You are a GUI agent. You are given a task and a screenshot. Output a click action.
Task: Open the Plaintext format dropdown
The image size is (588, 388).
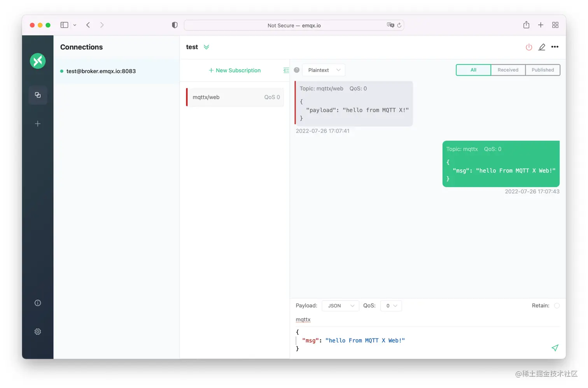(324, 70)
